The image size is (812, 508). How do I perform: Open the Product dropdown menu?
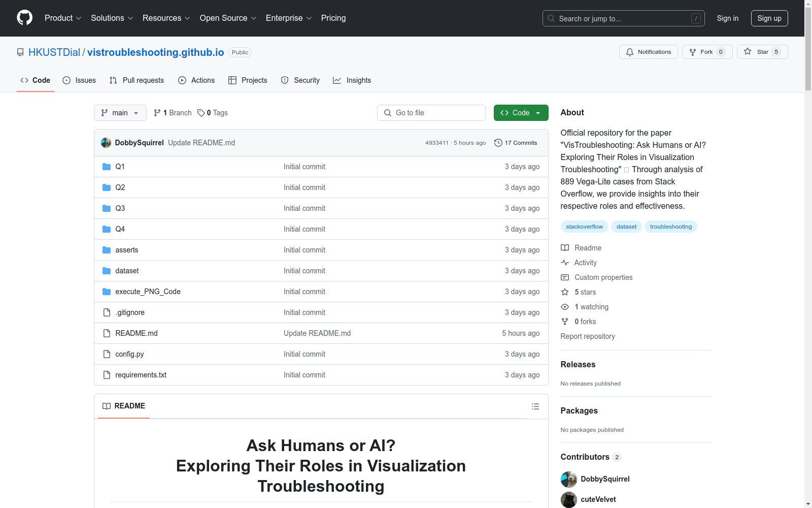63,18
